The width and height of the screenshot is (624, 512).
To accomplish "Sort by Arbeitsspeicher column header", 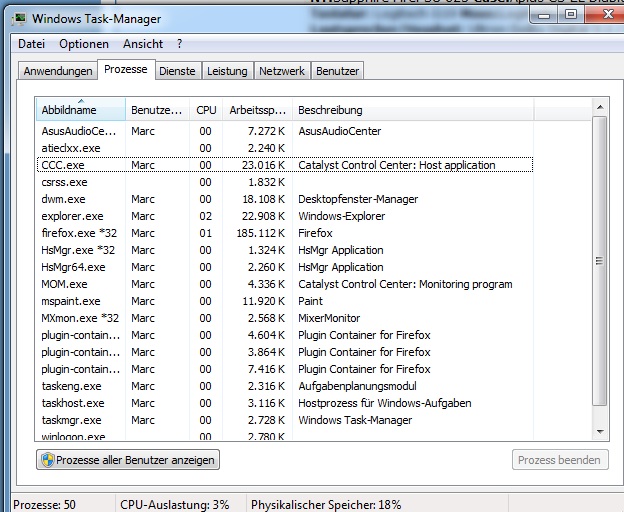I will point(257,109).
